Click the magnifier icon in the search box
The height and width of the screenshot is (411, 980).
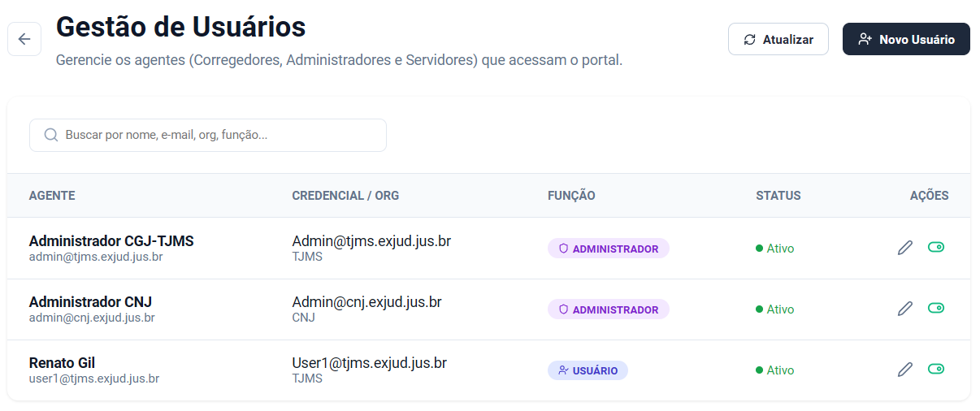(50, 135)
